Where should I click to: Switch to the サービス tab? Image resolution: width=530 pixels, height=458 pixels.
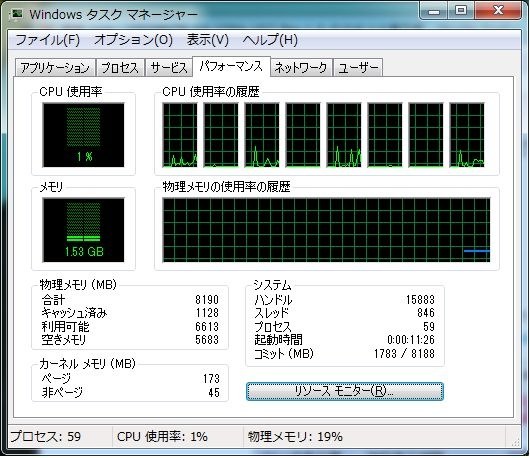tap(168, 68)
